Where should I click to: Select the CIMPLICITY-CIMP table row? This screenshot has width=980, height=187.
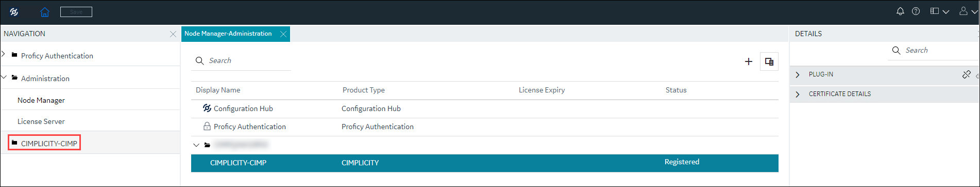pos(484,163)
